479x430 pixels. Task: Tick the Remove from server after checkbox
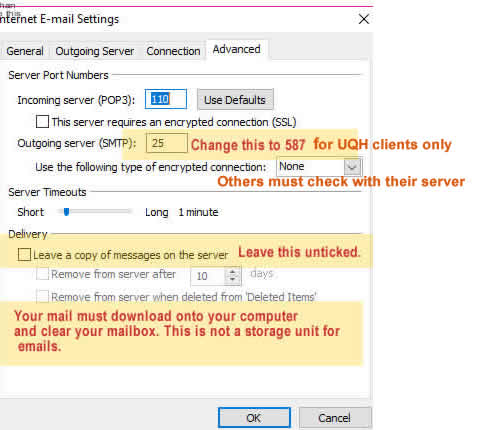pos(42,274)
